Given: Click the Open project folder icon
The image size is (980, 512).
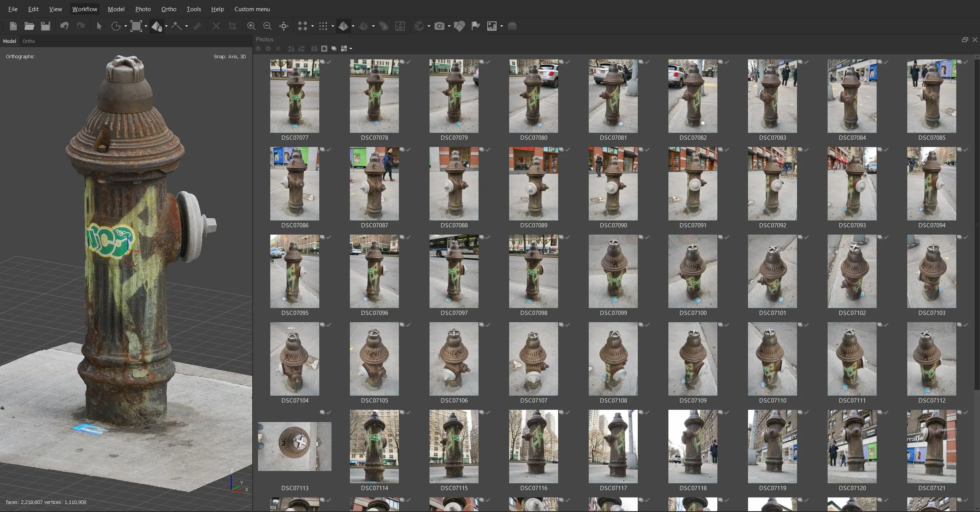Looking at the screenshot, I should tap(29, 26).
